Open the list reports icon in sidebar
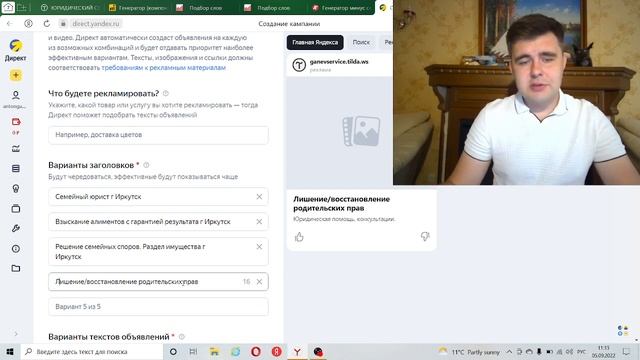The height and width of the screenshot is (360, 640). click(x=16, y=169)
